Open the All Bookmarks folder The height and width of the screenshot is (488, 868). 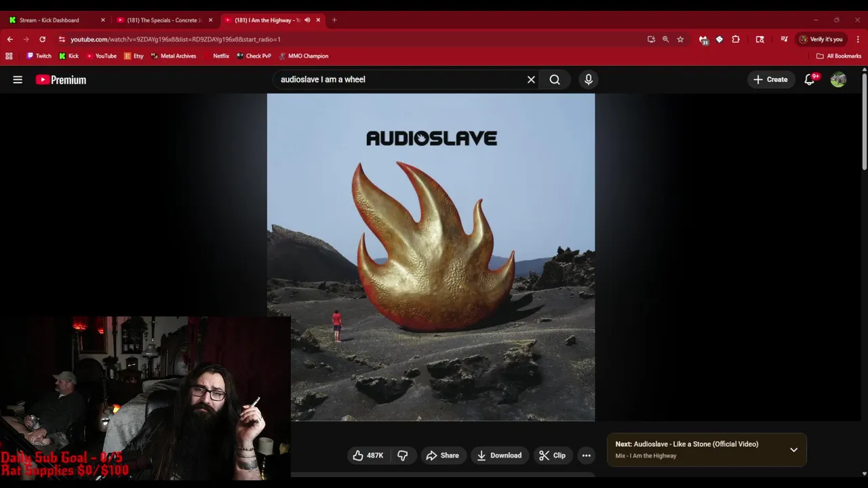point(839,56)
